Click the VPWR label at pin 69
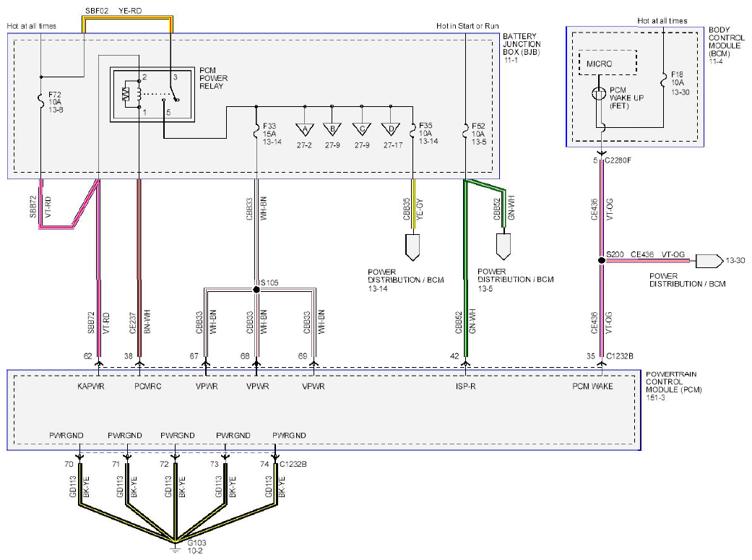This screenshot has width=752, height=560. coord(314,387)
